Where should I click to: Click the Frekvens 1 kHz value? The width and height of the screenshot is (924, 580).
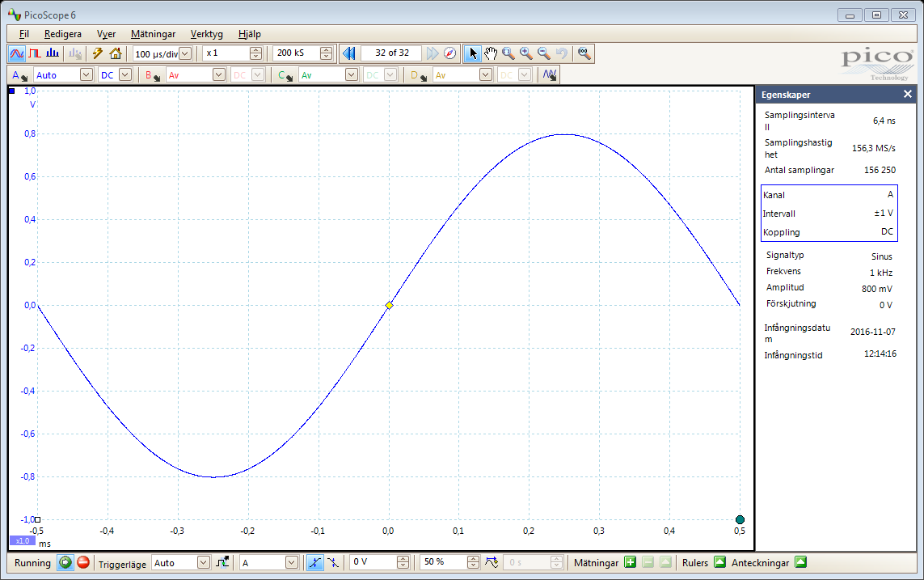point(881,273)
